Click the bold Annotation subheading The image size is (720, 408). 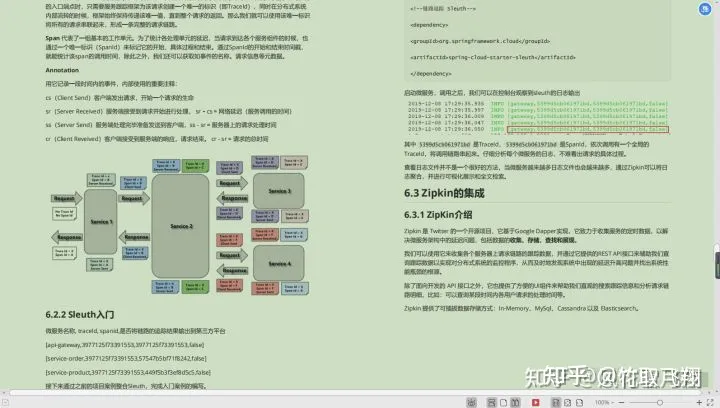point(62,70)
